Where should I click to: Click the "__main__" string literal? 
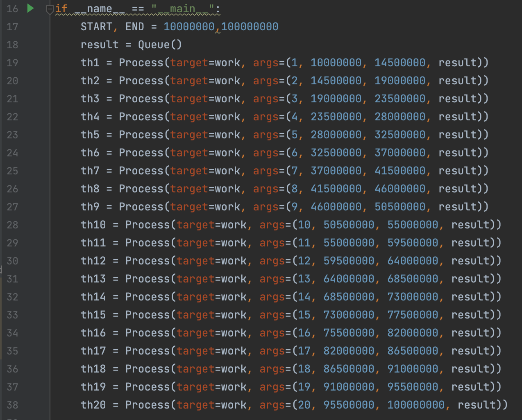coord(183,9)
